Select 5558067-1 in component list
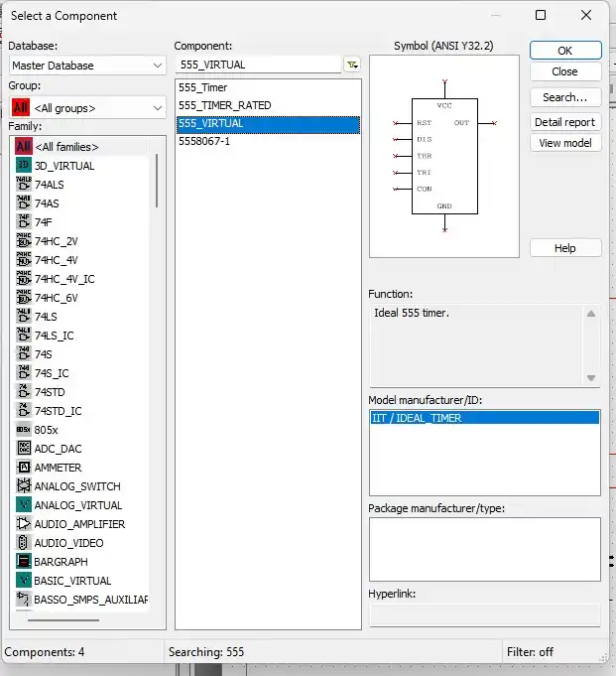616x676 pixels. coord(268,141)
